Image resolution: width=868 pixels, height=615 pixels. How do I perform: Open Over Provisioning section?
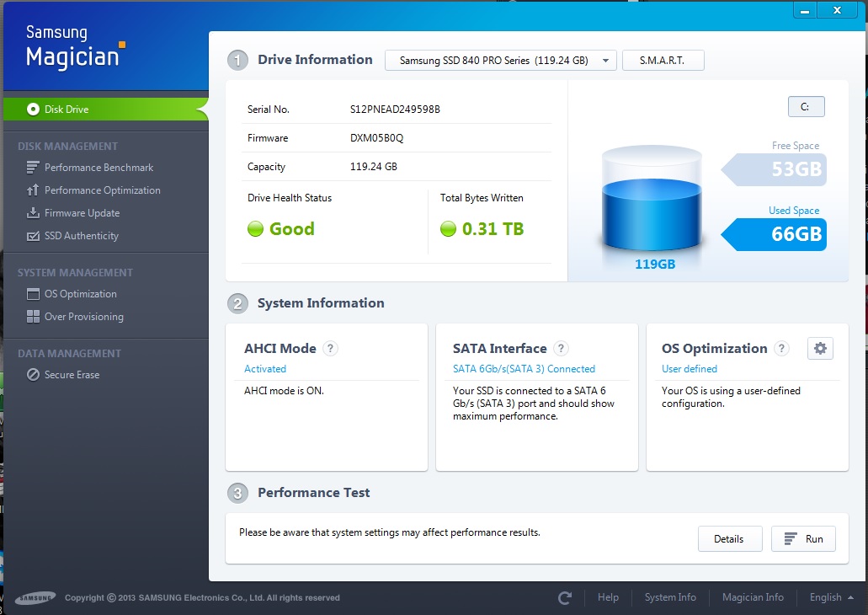[x=83, y=317]
